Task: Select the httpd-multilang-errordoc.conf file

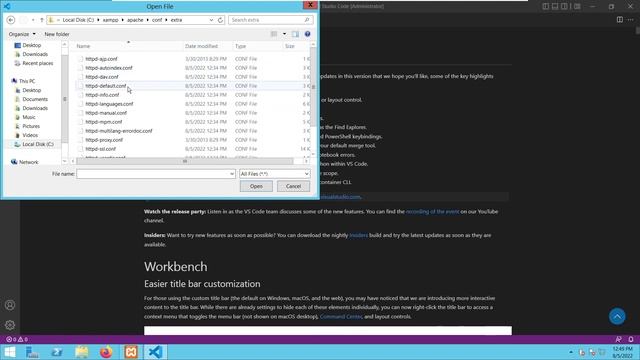Action: [119, 131]
